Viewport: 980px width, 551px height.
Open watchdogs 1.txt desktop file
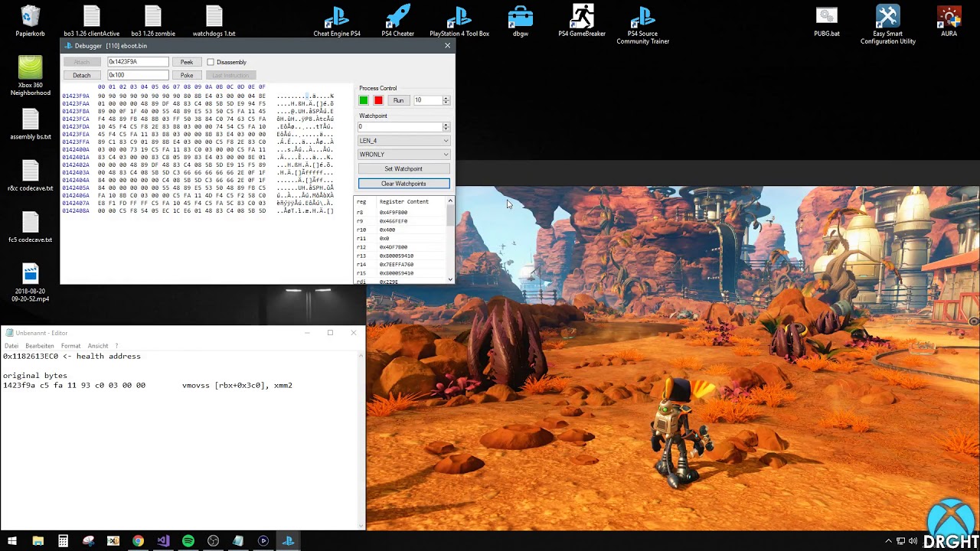(214, 21)
